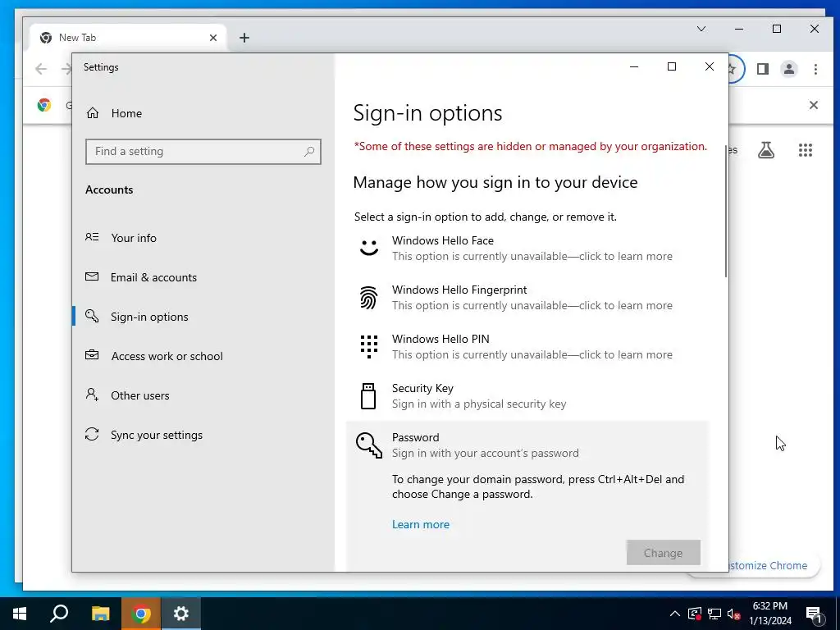Open the notification center icon
The width and height of the screenshot is (840, 630).
tap(814, 614)
